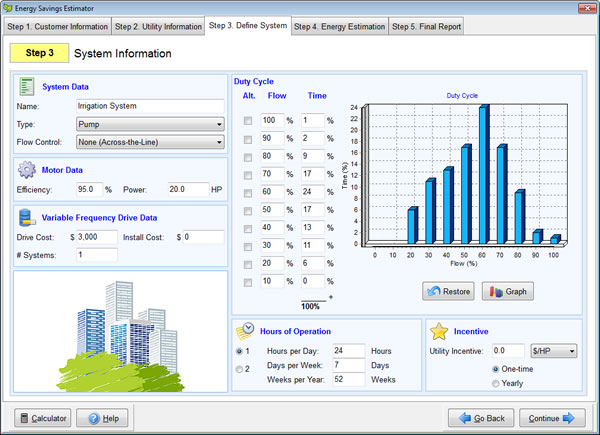Open the Calculator tool
The height and width of the screenshot is (435, 600).
point(42,417)
